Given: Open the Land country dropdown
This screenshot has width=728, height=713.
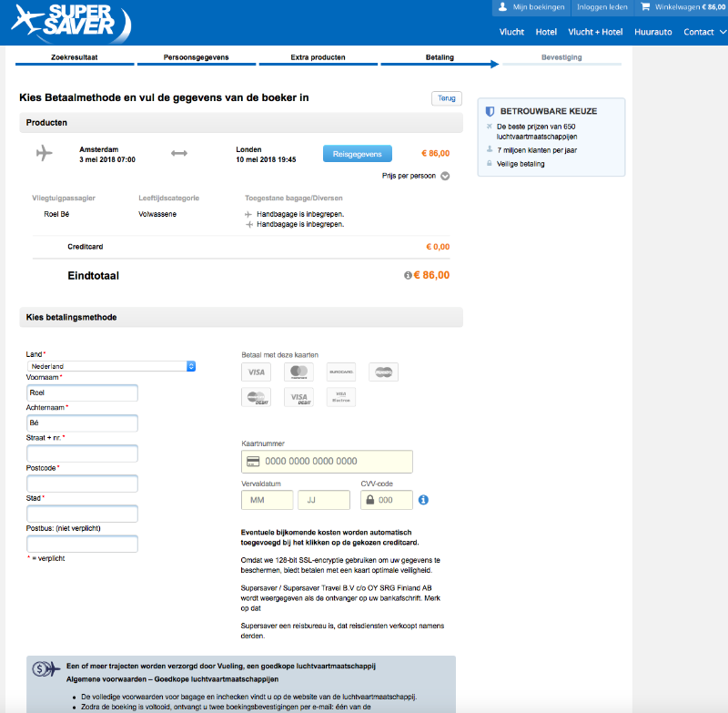Looking at the screenshot, I should pyautogui.click(x=112, y=366).
